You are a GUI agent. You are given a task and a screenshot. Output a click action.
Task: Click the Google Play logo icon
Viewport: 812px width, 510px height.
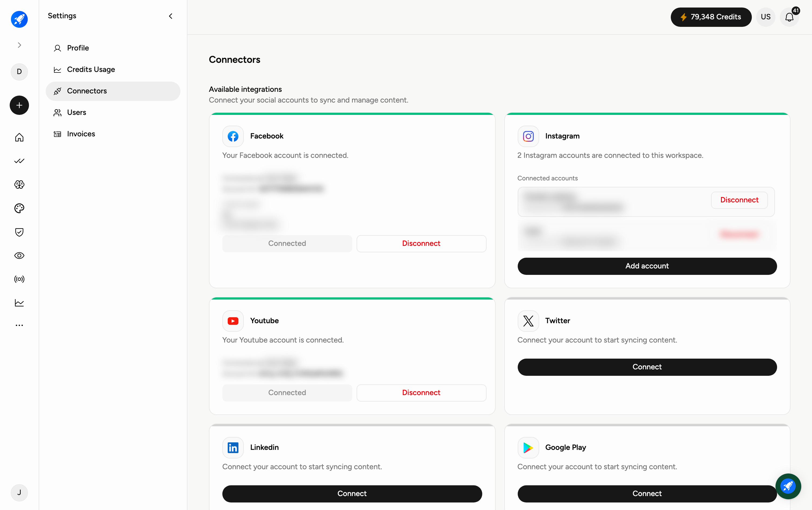point(528,448)
